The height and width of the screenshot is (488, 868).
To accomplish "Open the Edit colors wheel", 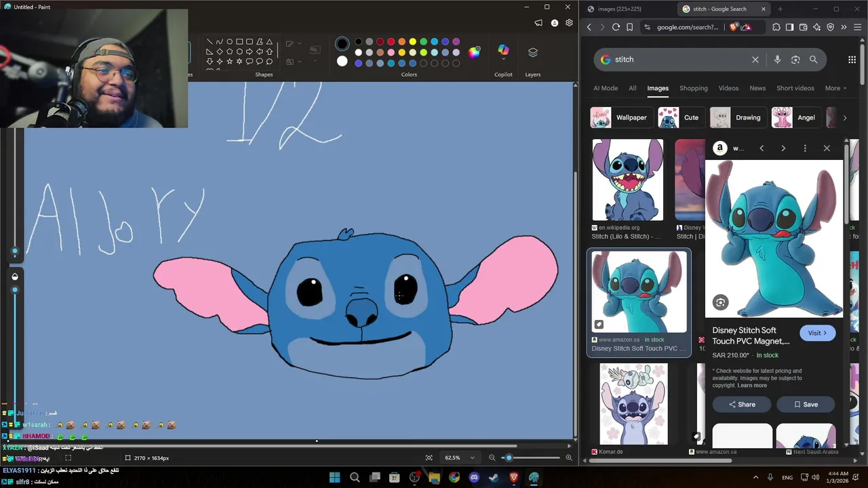I will 474,52.
